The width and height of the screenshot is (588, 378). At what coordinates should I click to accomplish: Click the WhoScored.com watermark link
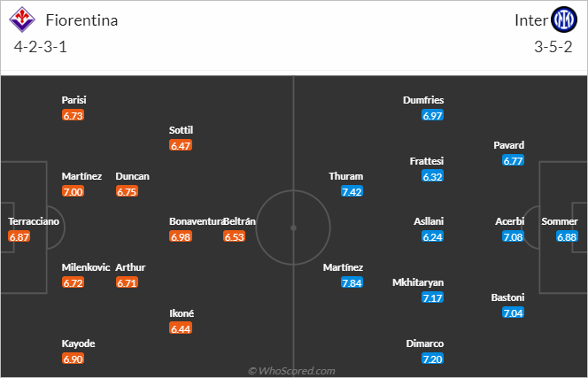[x=291, y=371]
